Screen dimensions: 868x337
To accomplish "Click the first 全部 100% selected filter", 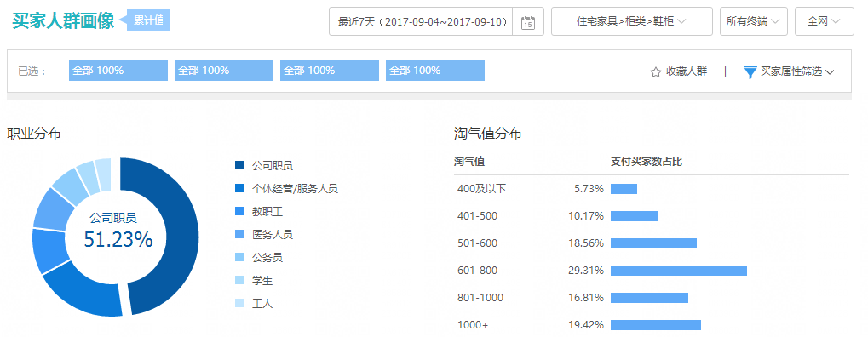I will [118, 71].
